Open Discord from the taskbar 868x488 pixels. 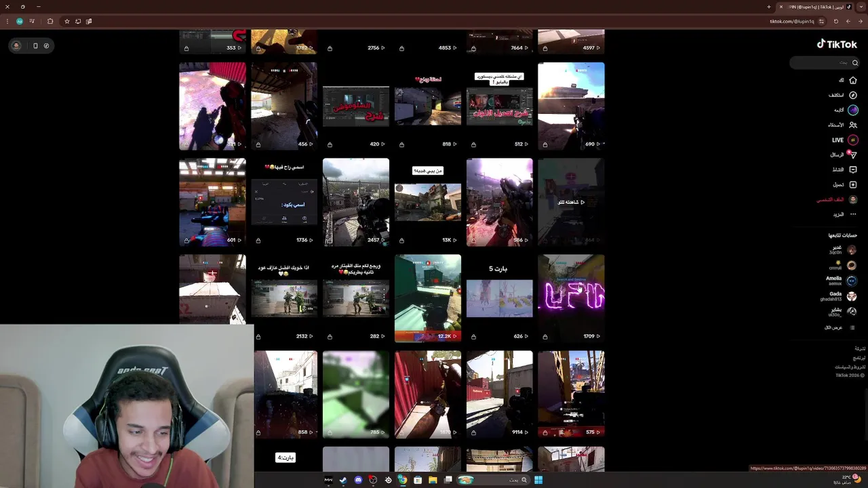358,480
